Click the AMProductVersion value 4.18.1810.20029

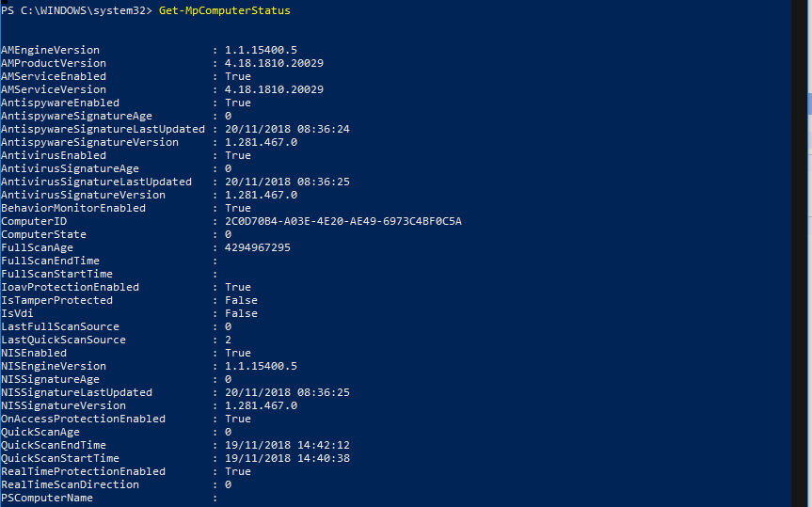pos(274,63)
